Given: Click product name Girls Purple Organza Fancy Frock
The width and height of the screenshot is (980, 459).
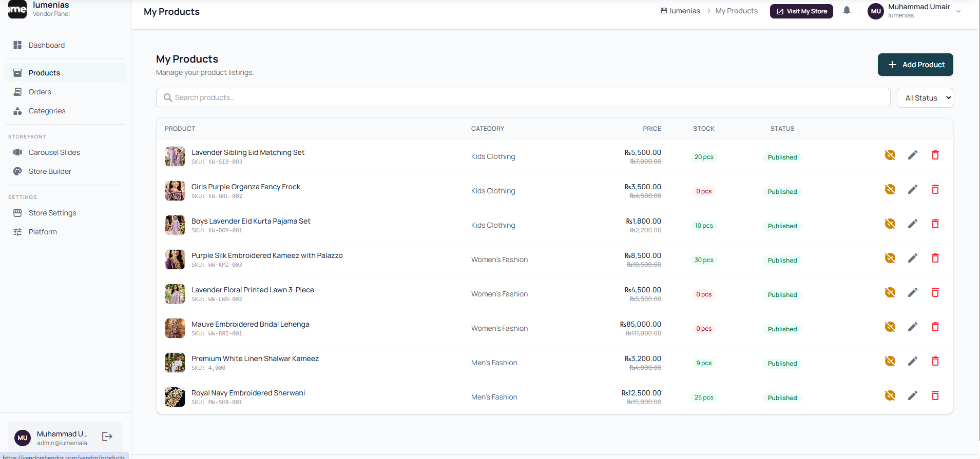Looking at the screenshot, I should tap(246, 187).
